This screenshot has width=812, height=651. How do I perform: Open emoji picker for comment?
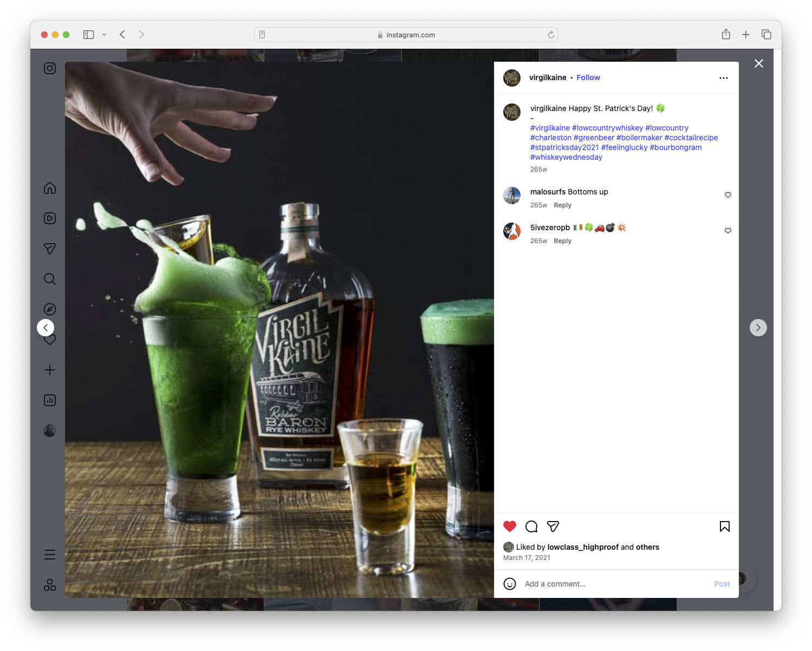click(510, 584)
